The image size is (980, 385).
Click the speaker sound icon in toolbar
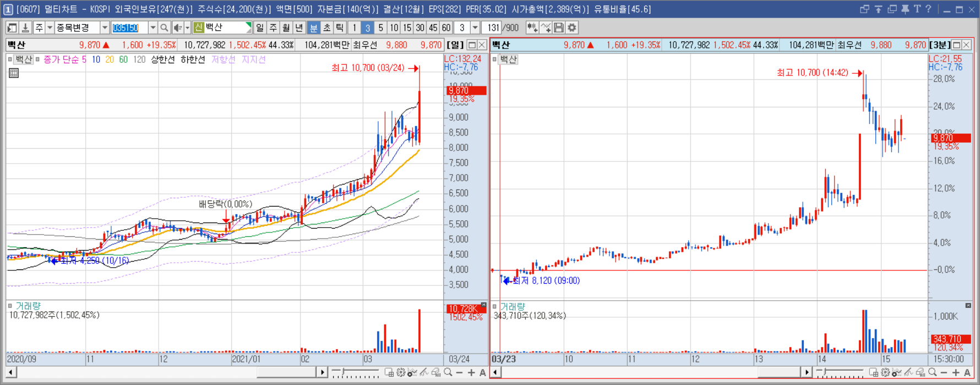click(x=178, y=28)
